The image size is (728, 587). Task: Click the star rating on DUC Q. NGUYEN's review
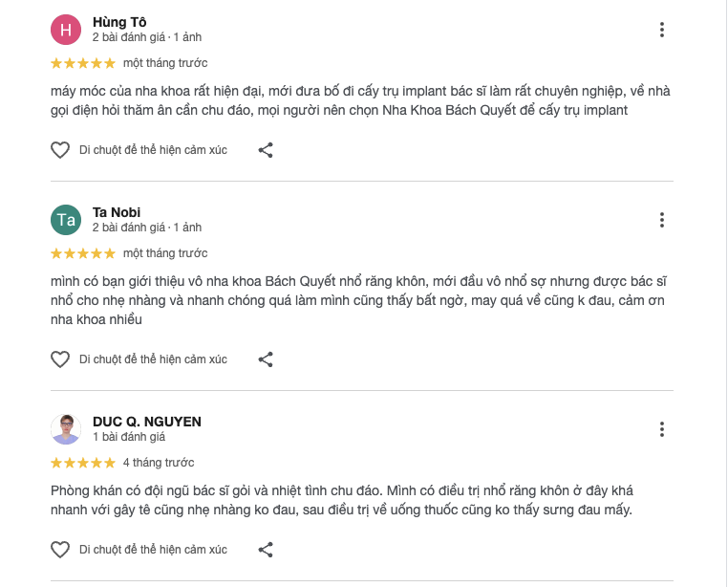click(x=83, y=463)
